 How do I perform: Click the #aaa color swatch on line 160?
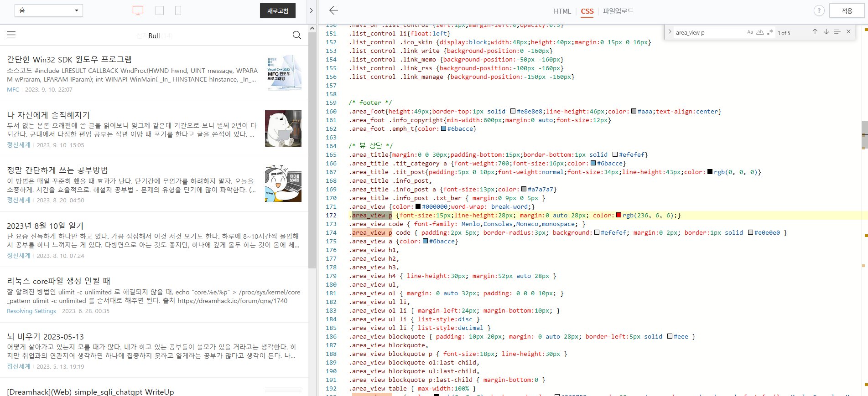634,111
